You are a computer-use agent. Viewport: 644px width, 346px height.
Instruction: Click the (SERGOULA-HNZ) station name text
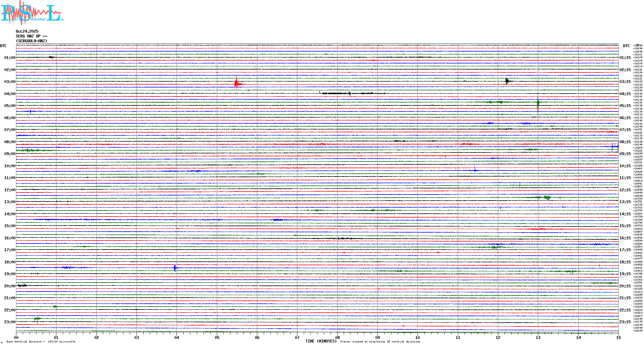[31, 41]
